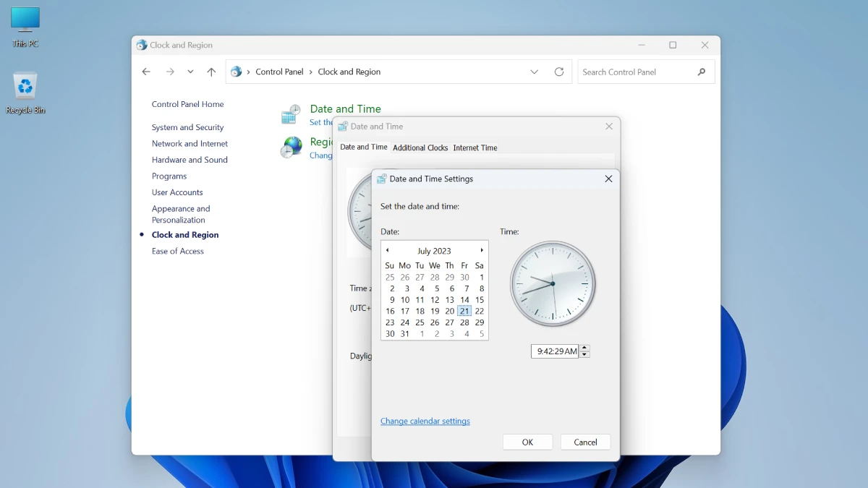The image size is (868, 488).
Task: Open Network and Internet category
Action: (x=190, y=144)
